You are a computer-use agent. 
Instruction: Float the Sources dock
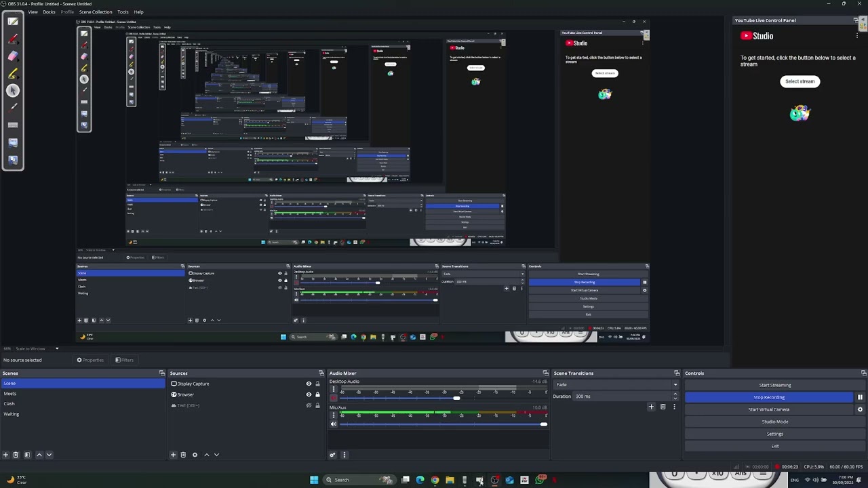point(321,373)
